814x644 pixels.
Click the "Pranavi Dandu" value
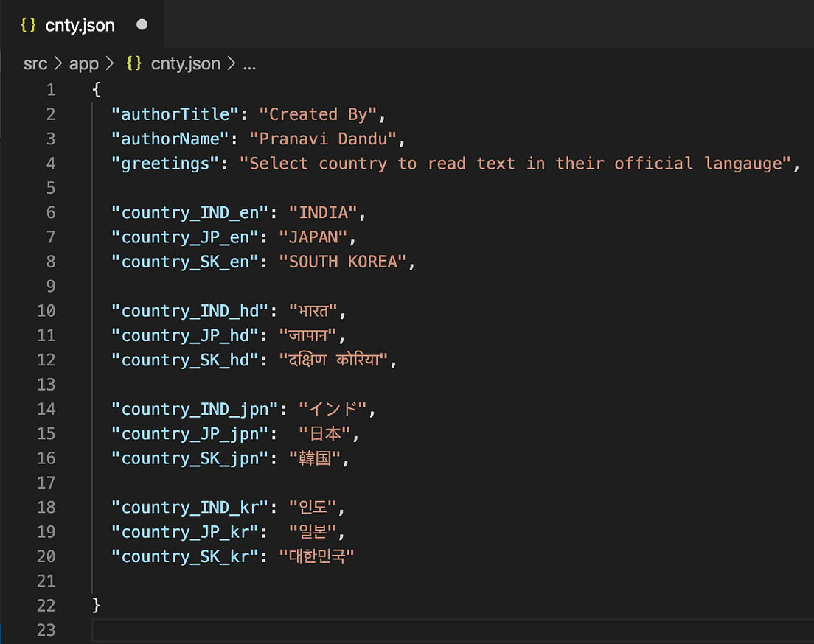coord(323,139)
